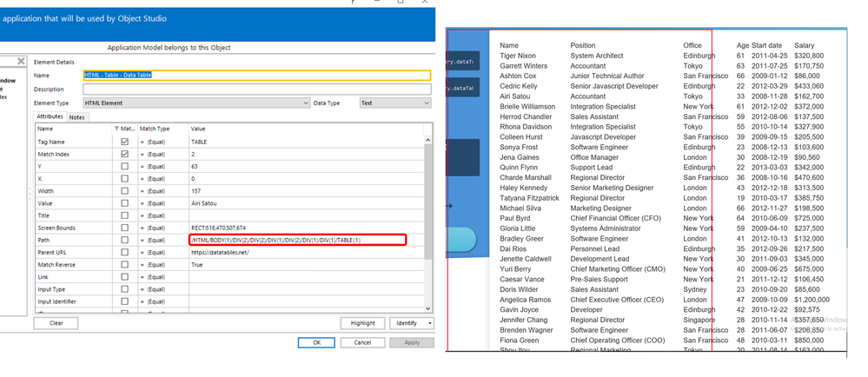Viewport: 868px width, 377px height.
Task: Enable the Match Reverse checkbox
Action: 124,265
